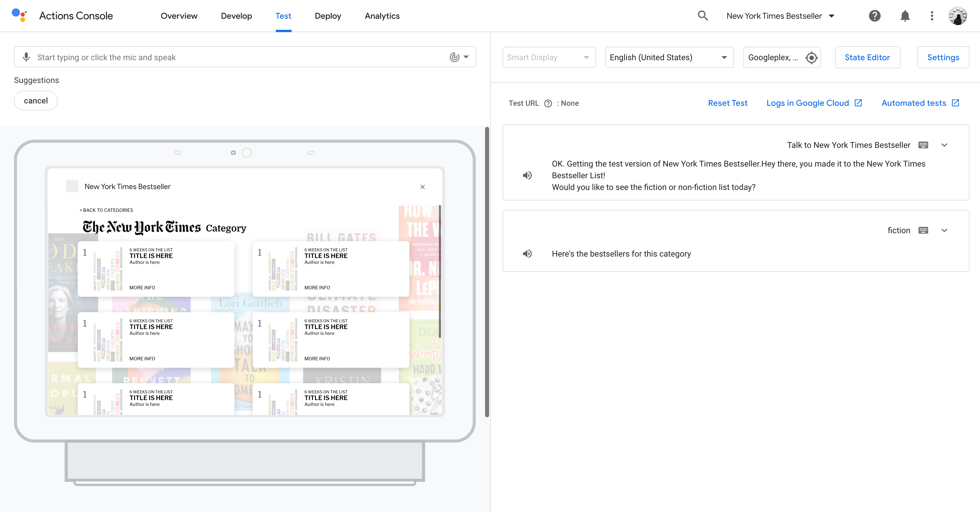
Task: Open the notifications bell
Action: pyautogui.click(x=905, y=15)
